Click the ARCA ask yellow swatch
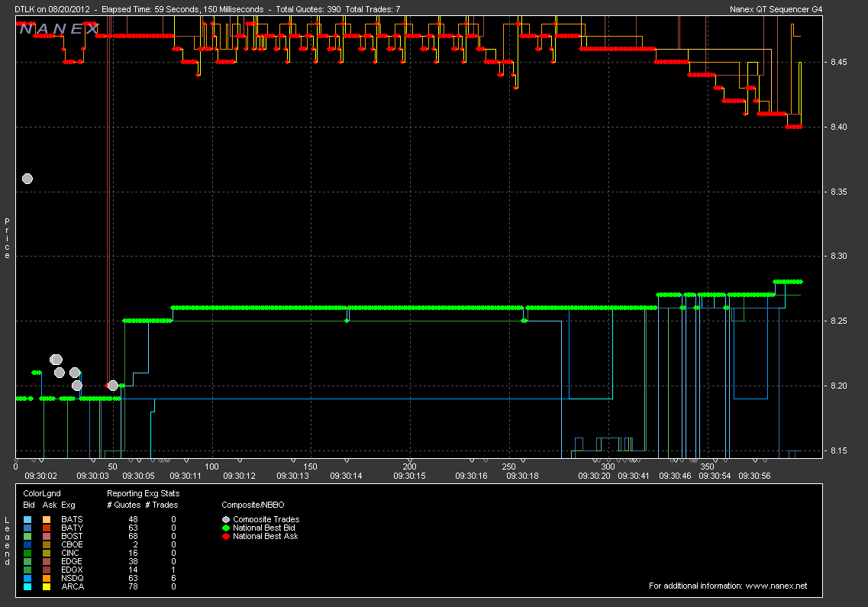The width and height of the screenshot is (868, 607). pyautogui.click(x=47, y=586)
